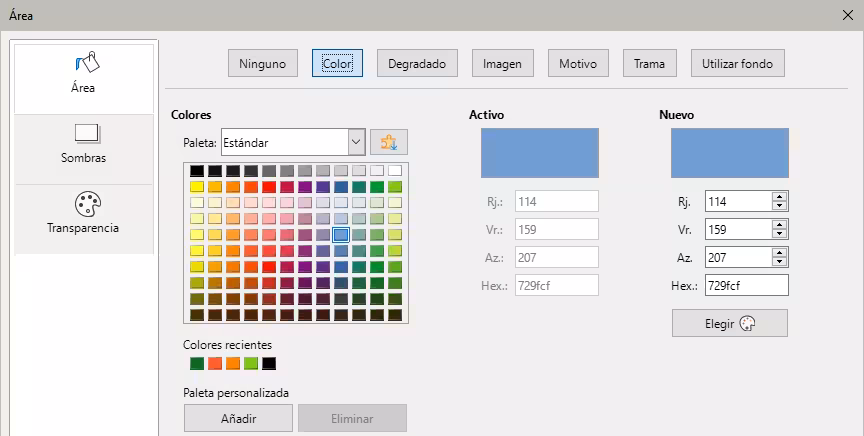Pick the lime green recent color

pos(251,364)
